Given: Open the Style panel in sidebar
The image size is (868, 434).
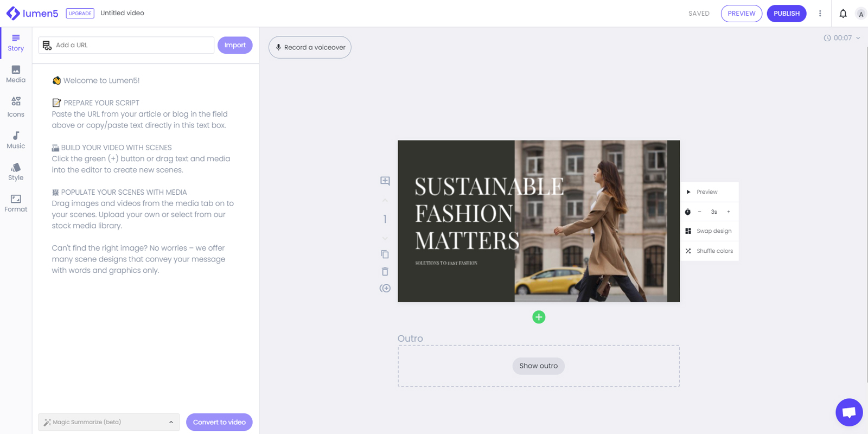Looking at the screenshot, I should point(16,171).
